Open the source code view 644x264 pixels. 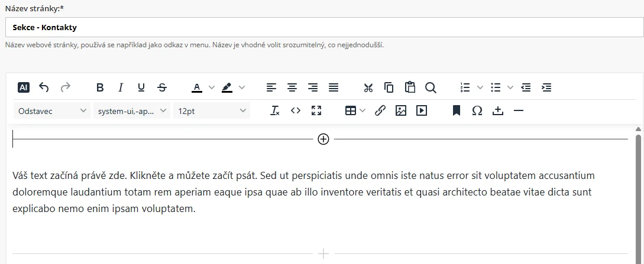click(296, 110)
